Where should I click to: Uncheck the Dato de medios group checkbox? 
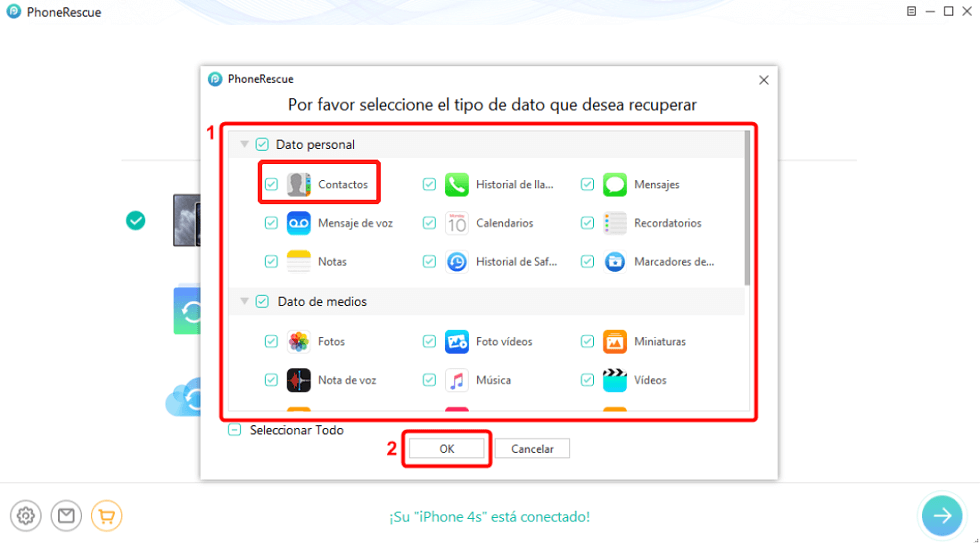point(262,301)
